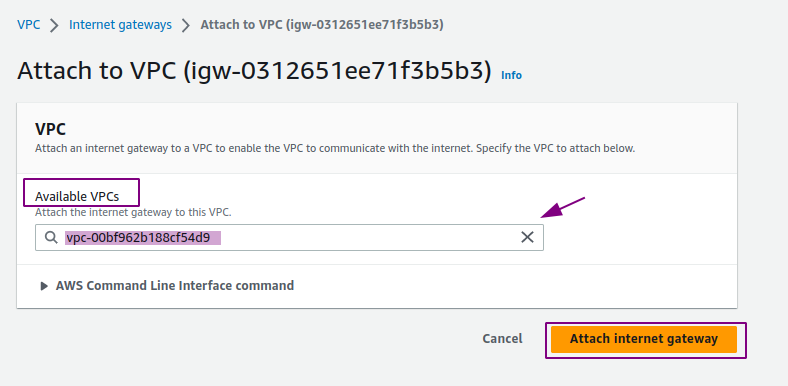788x386 pixels.
Task: Open the Info link beside the page title
Action: click(x=512, y=75)
